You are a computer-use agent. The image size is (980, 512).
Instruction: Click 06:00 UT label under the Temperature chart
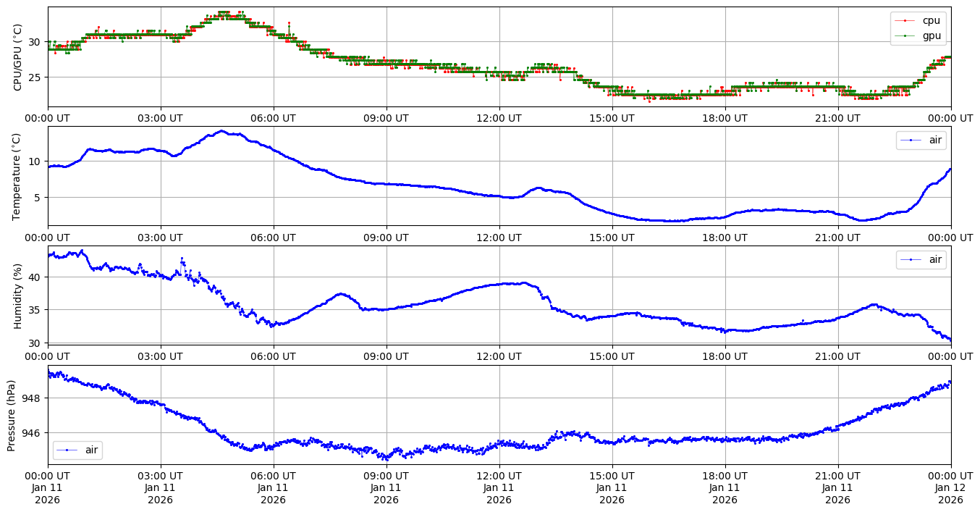click(x=273, y=237)
